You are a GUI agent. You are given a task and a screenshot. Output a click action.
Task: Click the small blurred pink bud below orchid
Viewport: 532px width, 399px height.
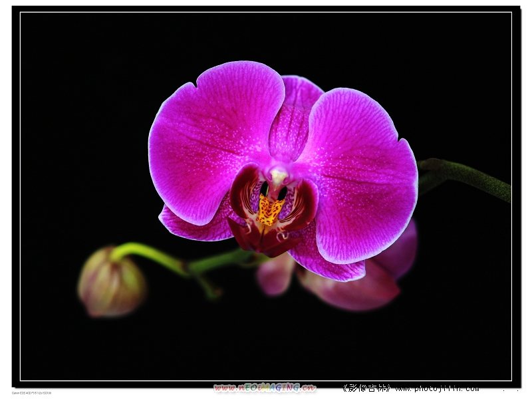(x=275, y=275)
